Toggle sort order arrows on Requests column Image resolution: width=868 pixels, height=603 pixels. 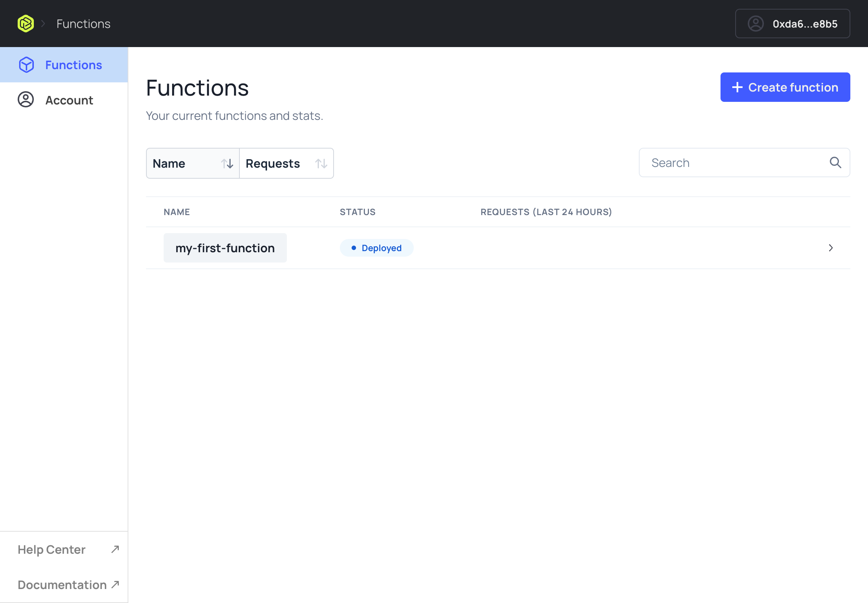[321, 163]
